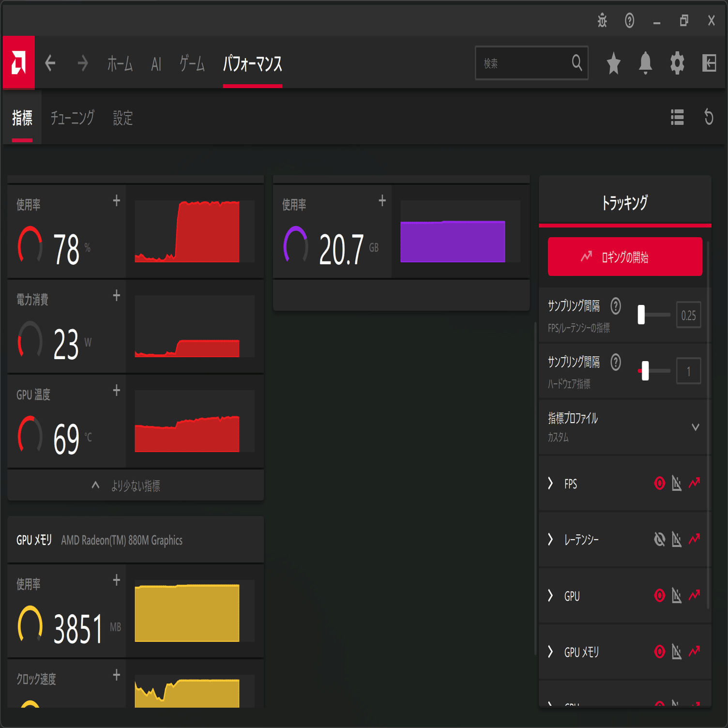Click the AMD Radeon(TM) 880M Graphics label
This screenshot has height=728, width=728.
[x=122, y=540]
